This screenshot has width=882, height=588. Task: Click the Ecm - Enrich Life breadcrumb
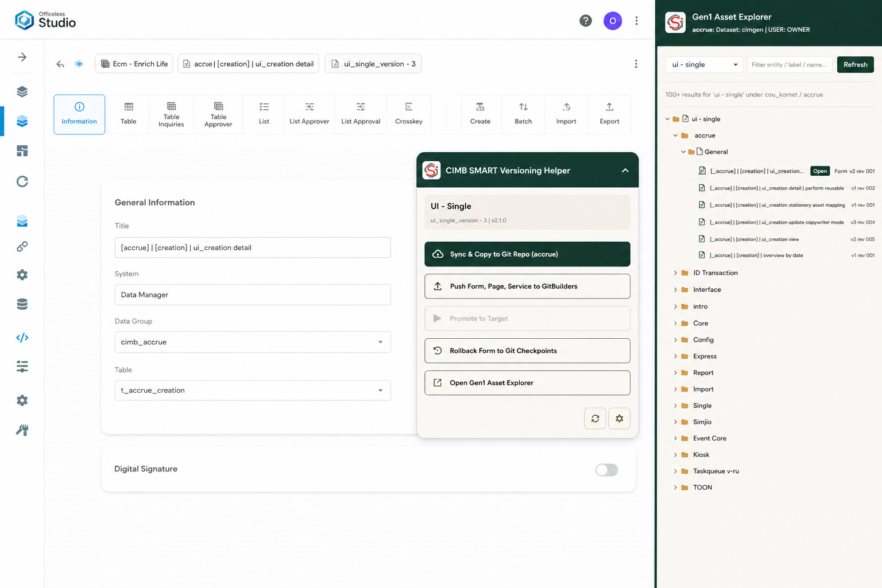coord(134,64)
